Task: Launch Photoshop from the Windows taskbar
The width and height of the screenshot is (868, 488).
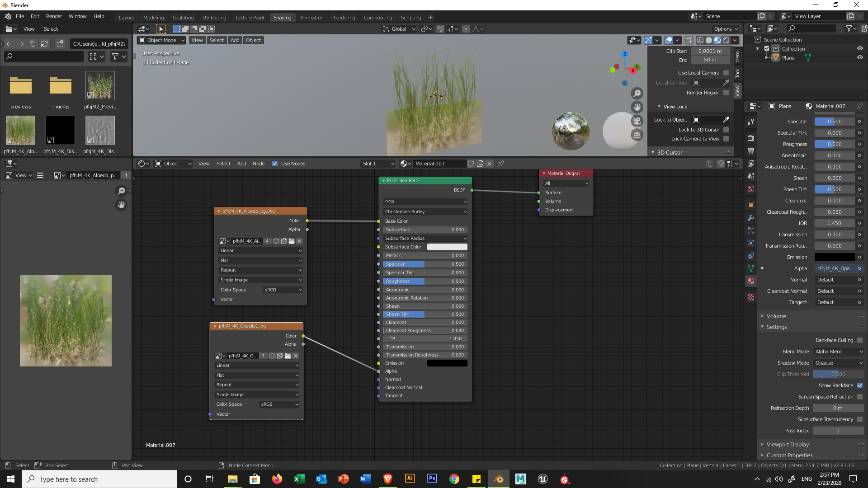Action: coord(432,479)
